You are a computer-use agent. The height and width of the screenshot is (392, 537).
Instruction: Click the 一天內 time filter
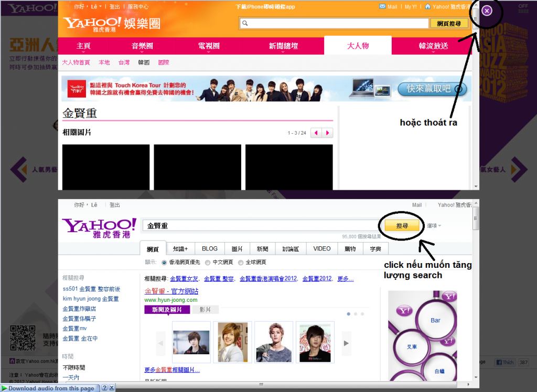pos(71,377)
